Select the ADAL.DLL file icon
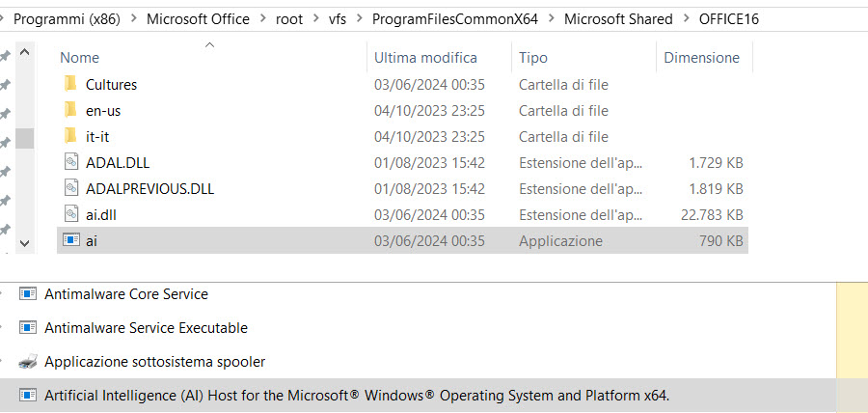868x413 pixels. (70, 162)
